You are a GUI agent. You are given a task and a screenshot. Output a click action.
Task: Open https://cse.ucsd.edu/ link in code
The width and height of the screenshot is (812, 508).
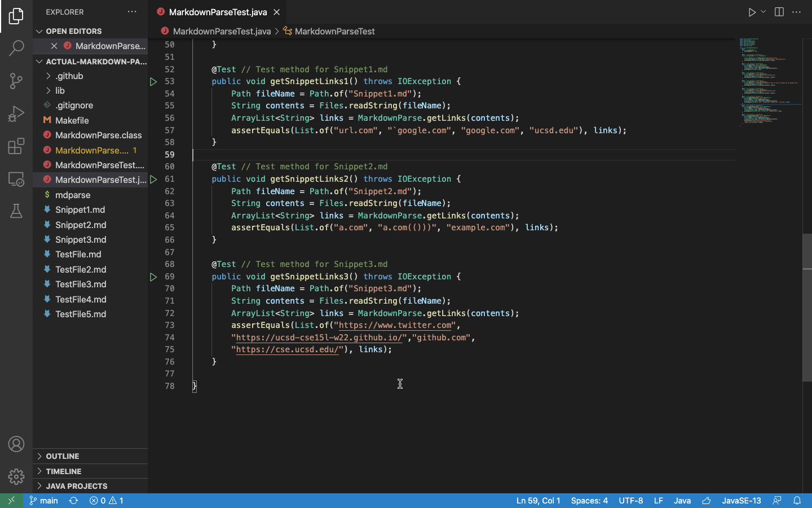[288, 349]
